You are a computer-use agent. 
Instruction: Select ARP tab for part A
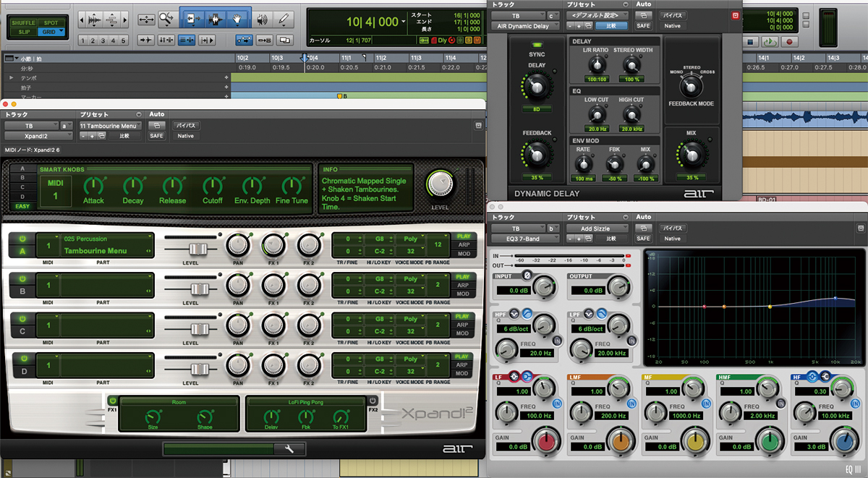(x=463, y=245)
